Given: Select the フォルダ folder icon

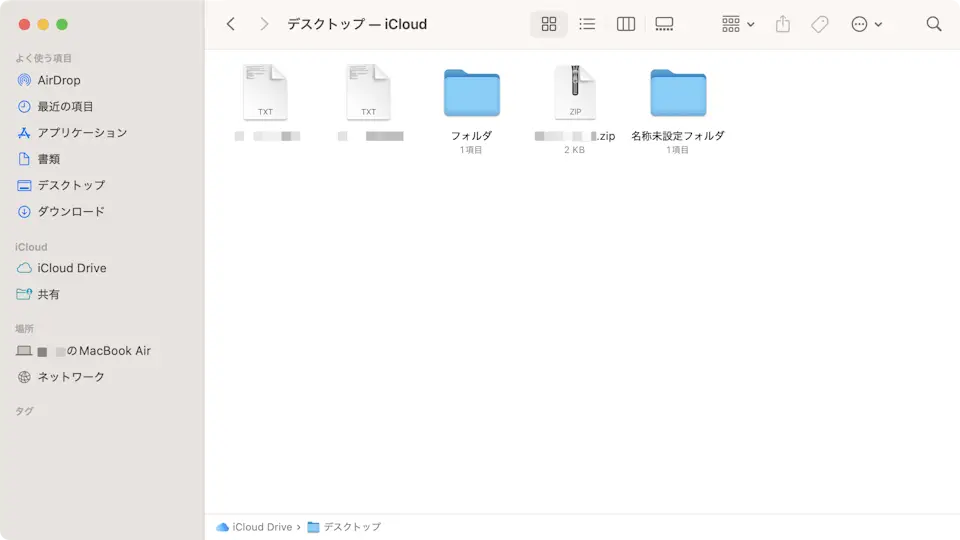Looking at the screenshot, I should pyautogui.click(x=471, y=93).
